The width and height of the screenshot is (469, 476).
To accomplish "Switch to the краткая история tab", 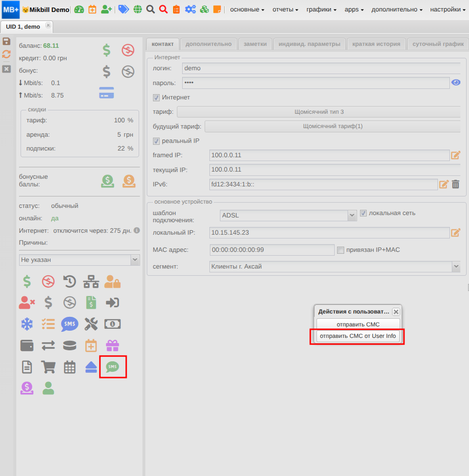I will coord(376,44).
